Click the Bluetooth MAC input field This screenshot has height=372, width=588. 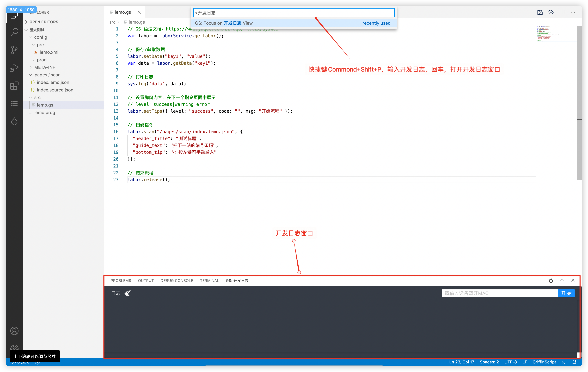pos(499,293)
